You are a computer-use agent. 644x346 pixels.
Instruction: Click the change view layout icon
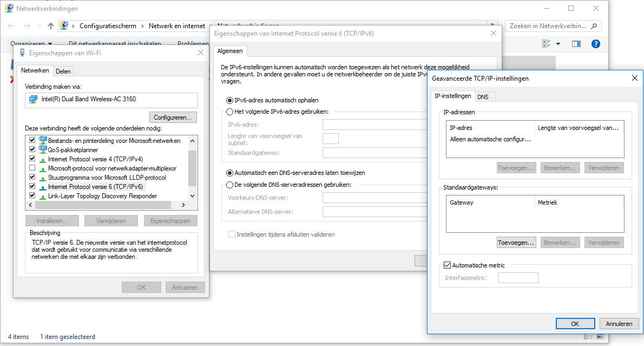(547, 44)
